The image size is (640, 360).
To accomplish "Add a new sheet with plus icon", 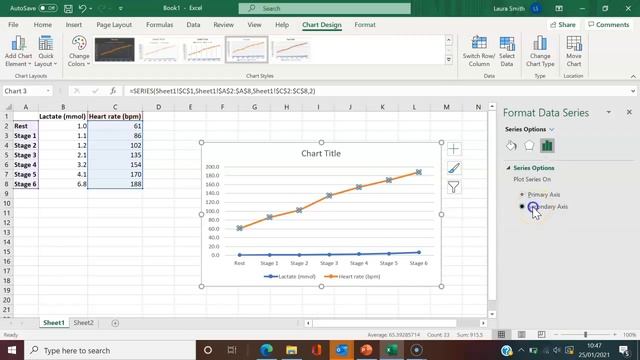I will 115,323.
